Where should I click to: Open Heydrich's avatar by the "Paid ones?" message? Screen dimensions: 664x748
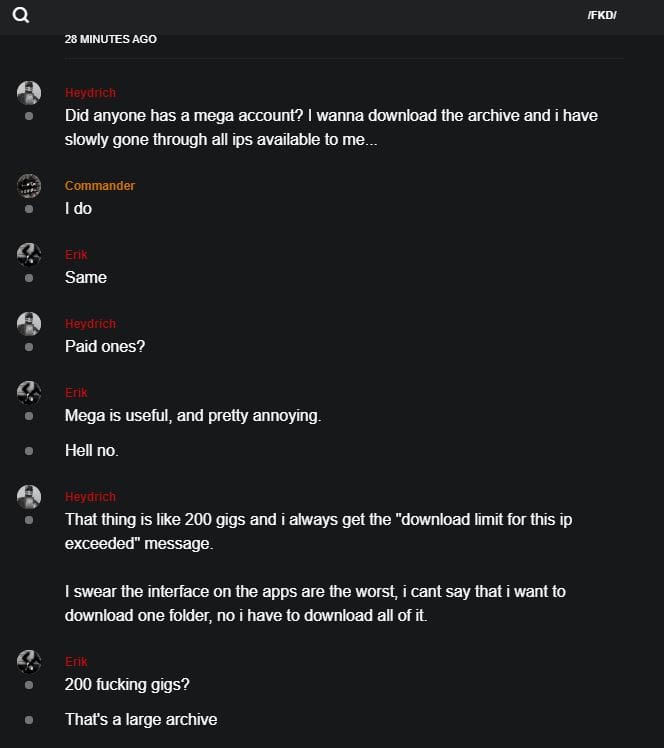point(29,323)
